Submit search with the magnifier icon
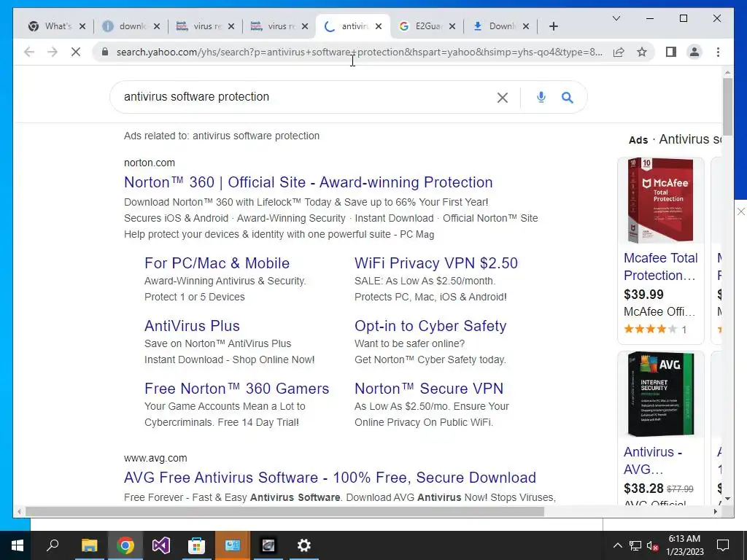Viewport: 747px width, 560px height. point(567,98)
